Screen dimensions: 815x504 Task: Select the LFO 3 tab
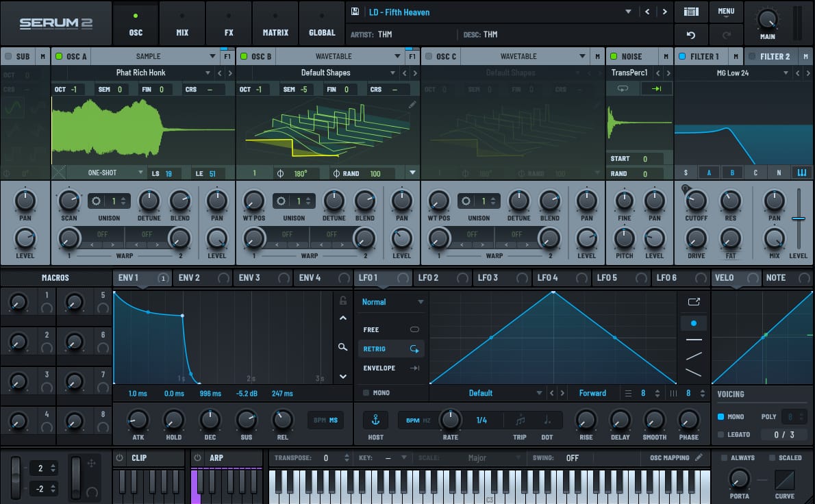click(x=502, y=278)
